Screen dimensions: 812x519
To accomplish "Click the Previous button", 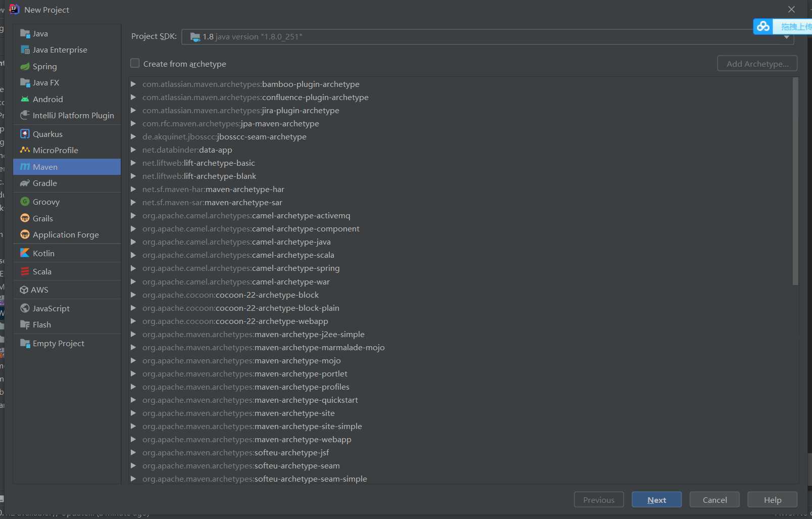I will [599, 500].
